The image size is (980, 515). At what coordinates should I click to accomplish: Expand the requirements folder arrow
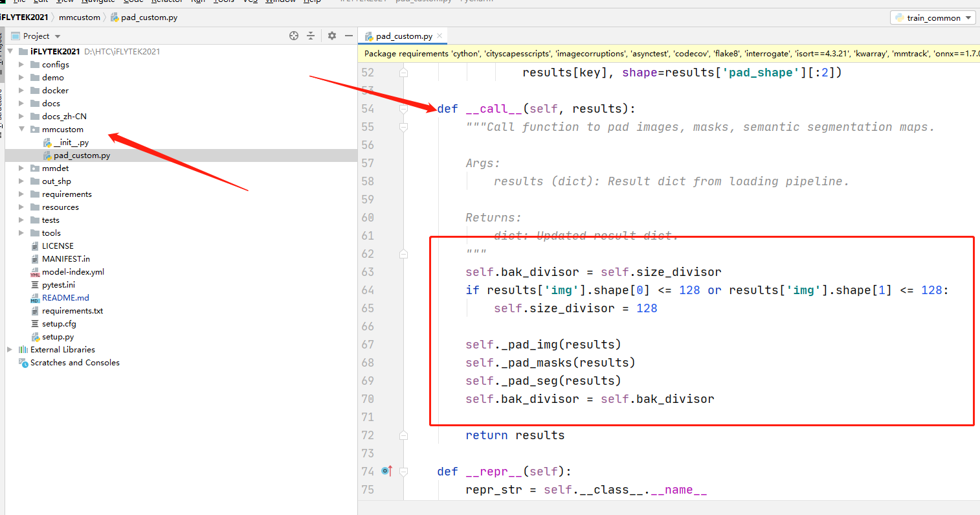tap(21, 194)
